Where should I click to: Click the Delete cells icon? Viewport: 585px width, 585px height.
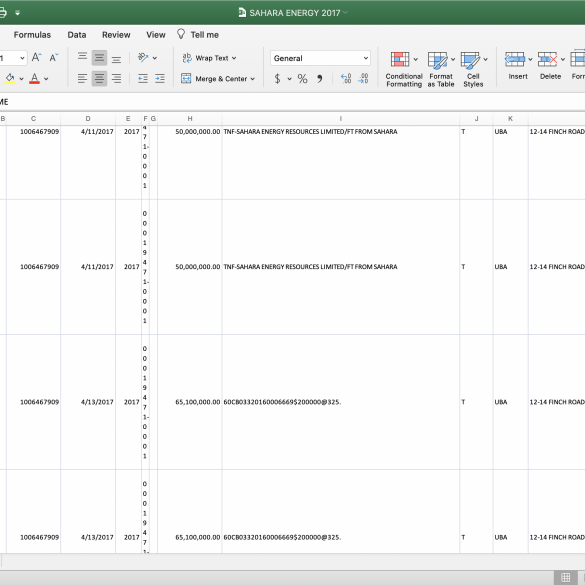tap(547, 60)
